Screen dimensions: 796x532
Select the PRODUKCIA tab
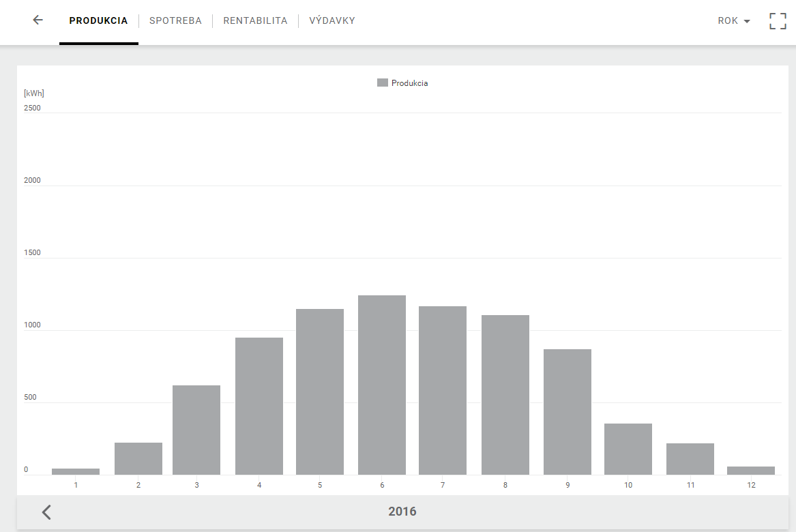[x=98, y=21]
